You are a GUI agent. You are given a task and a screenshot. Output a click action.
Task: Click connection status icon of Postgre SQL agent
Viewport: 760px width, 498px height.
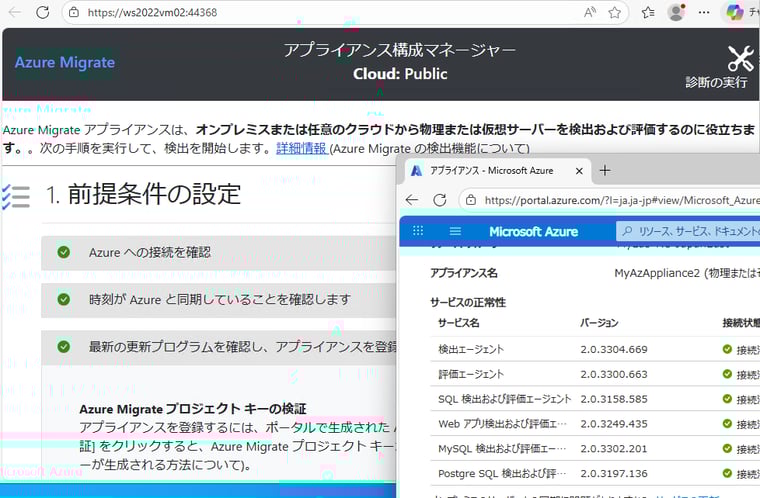point(727,472)
